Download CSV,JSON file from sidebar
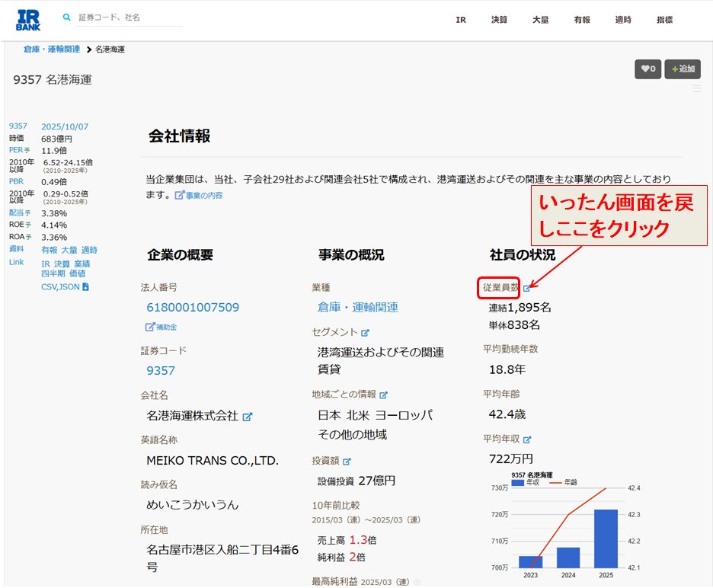This screenshot has width=713, height=588. point(65,287)
